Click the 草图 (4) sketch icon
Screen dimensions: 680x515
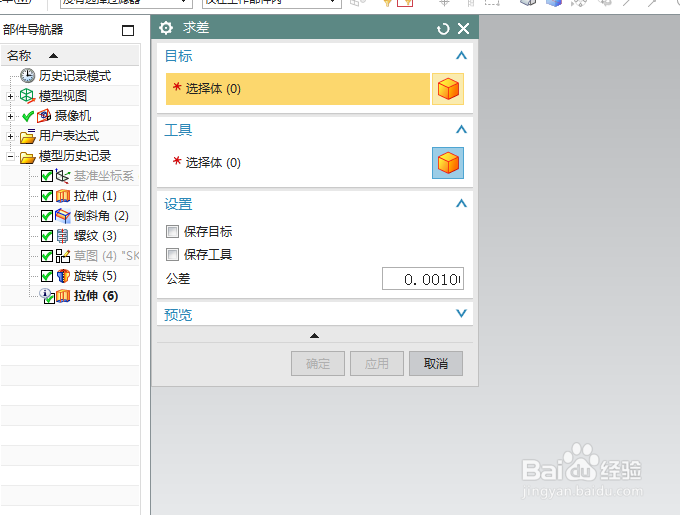coord(63,256)
